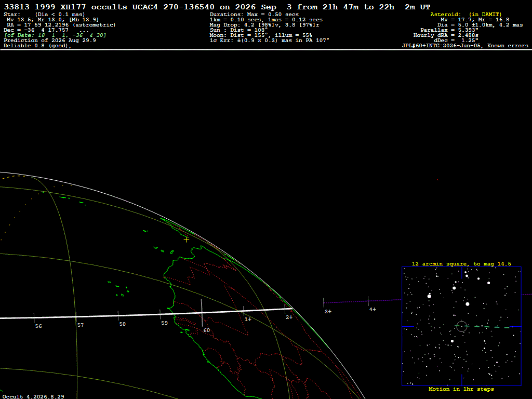Click the 4+ marker on the purple dotted line
The width and height of the screenshot is (532, 399).
[x=373, y=310]
